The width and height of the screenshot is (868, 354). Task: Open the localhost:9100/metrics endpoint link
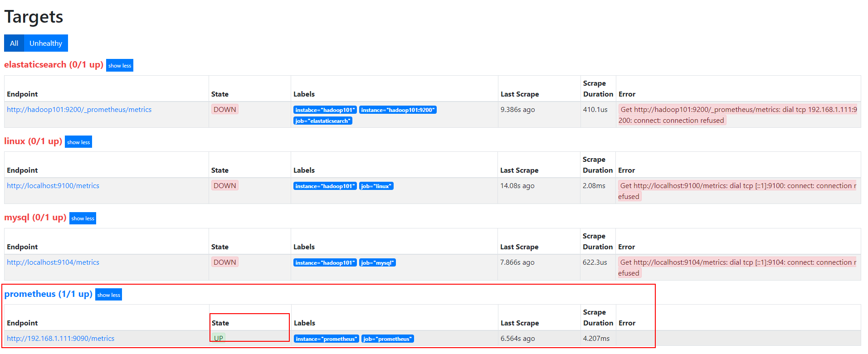(x=53, y=185)
